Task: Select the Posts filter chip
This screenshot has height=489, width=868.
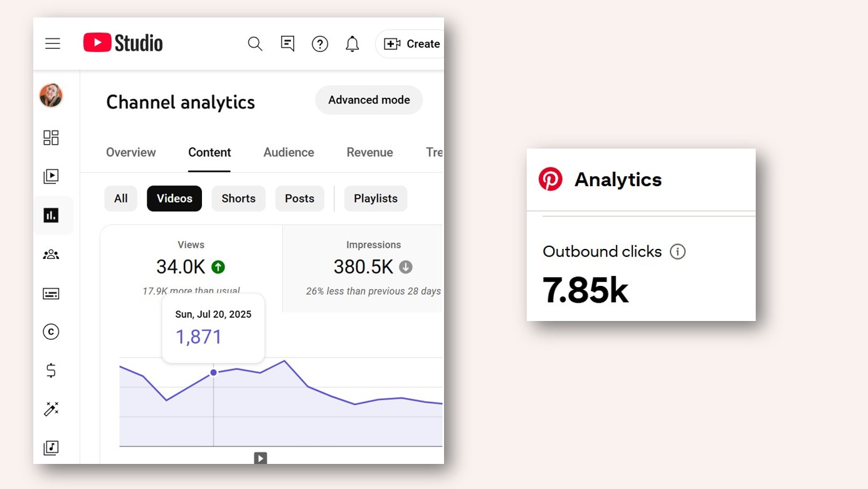Action: coord(299,198)
